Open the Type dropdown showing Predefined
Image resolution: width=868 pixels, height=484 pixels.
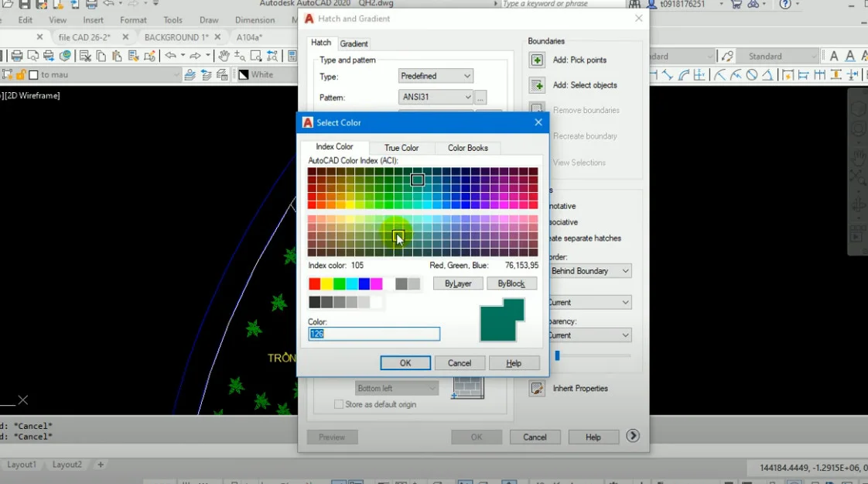click(436, 76)
